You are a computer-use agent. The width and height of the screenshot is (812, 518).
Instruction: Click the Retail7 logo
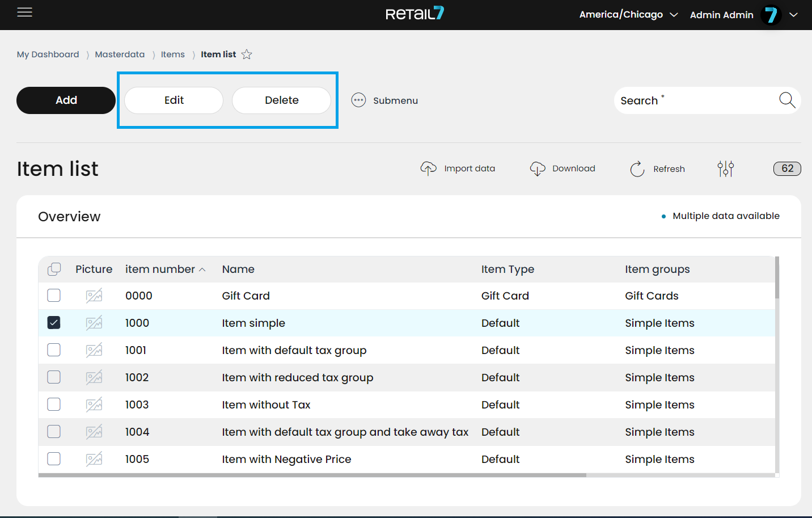[x=415, y=14]
